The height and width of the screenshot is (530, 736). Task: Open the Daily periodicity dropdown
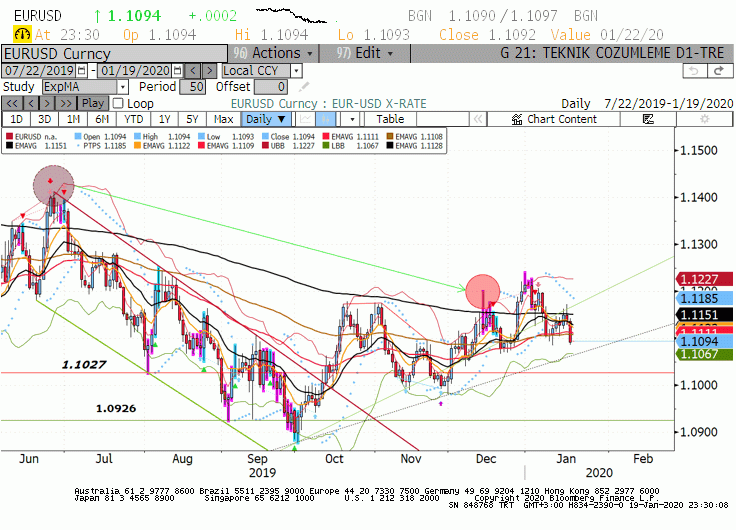pyautogui.click(x=266, y=119)
